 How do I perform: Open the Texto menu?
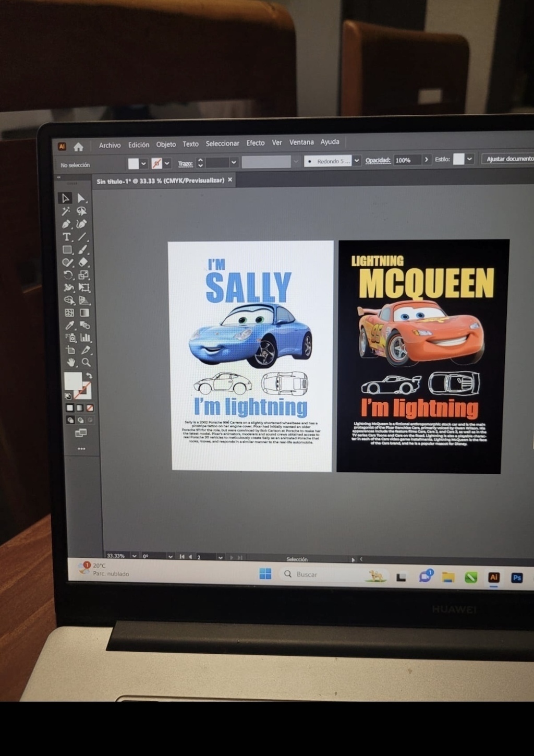click(x=190, y=144)
